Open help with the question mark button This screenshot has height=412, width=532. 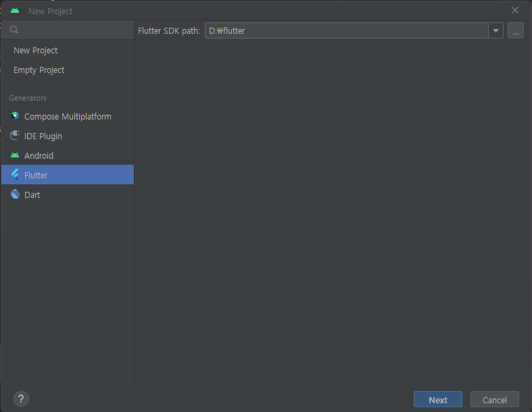tap(21, 398)
